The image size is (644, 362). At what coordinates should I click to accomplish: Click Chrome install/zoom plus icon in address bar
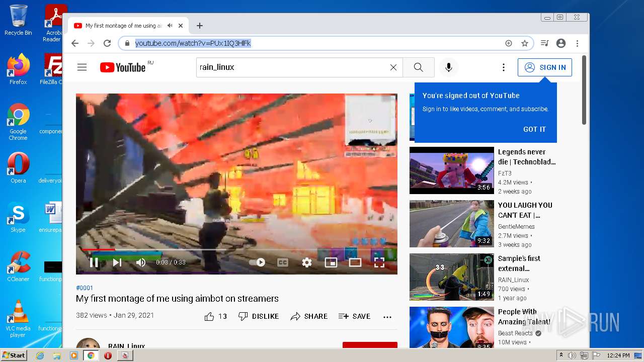point(509,43)
